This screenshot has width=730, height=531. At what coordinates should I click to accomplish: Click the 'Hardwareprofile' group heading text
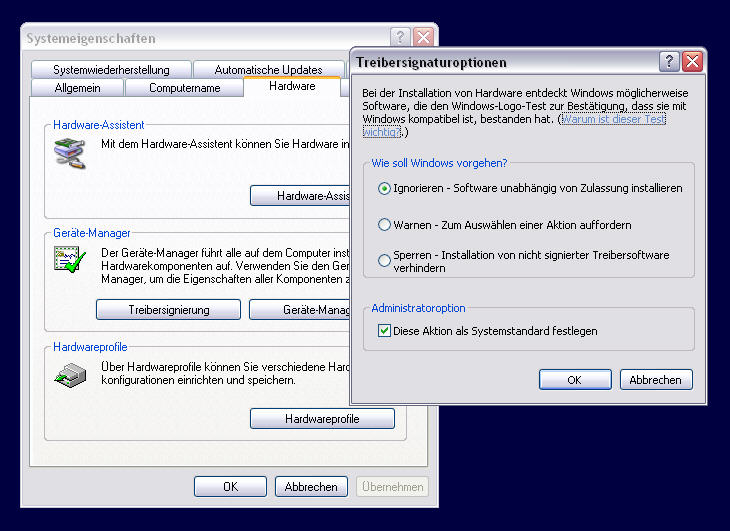pyautogui.click(x=90, y=347)
